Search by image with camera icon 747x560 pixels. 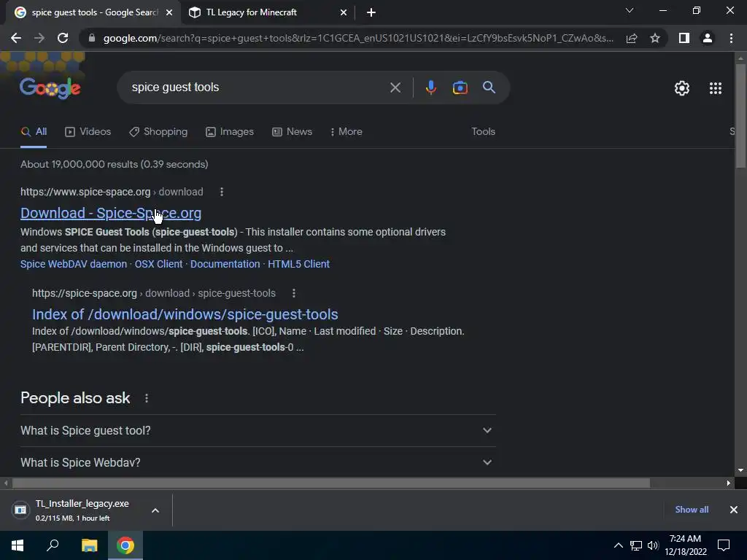[x=460, y=87]
